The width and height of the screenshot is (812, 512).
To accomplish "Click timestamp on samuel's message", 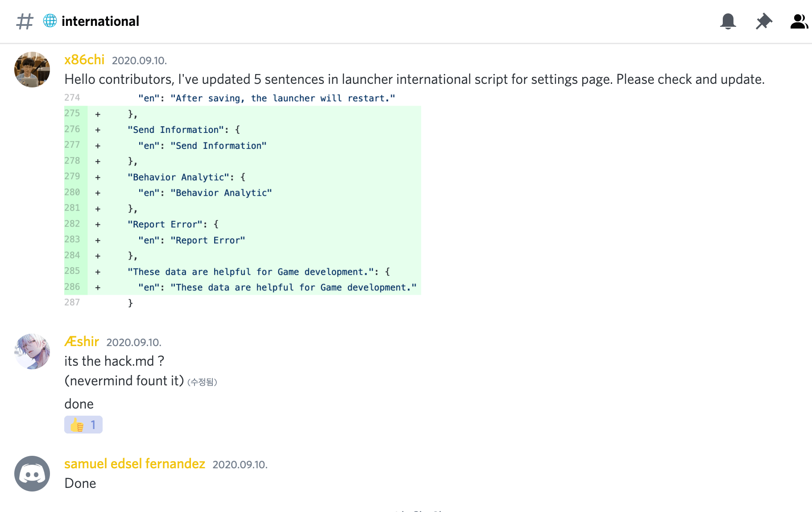I will point(240,465).
